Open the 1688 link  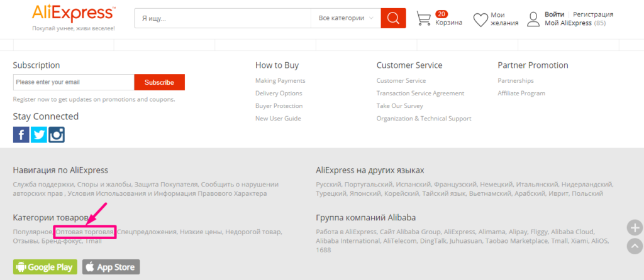[x=323, y=250]
